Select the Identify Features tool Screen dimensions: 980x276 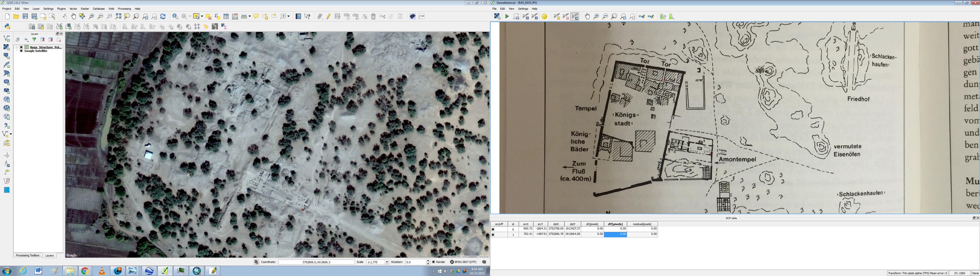tap(175, 16)
